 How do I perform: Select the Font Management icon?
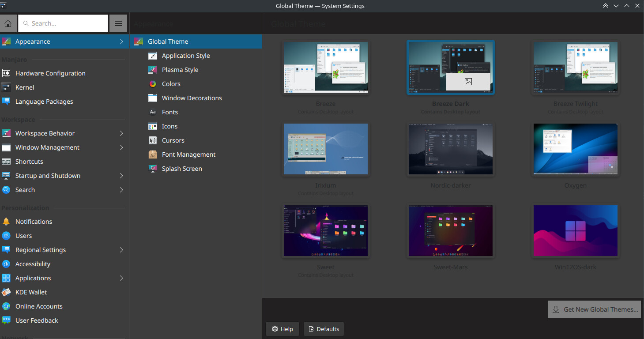(x=153, y=154)
